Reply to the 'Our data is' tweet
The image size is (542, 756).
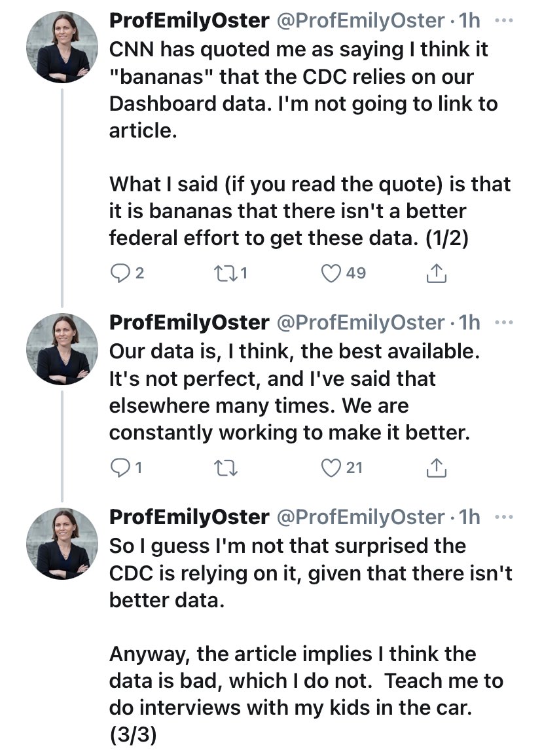(x=120, y=467)
